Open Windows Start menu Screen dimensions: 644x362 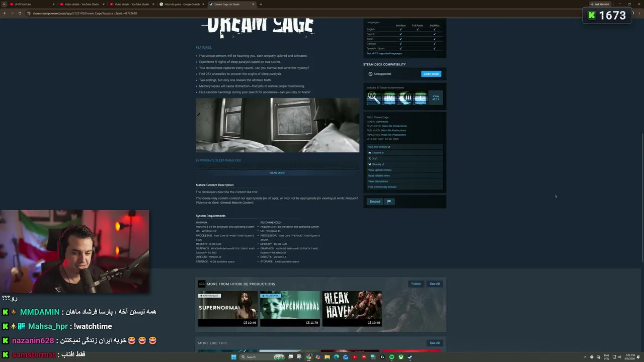[233, 357]
